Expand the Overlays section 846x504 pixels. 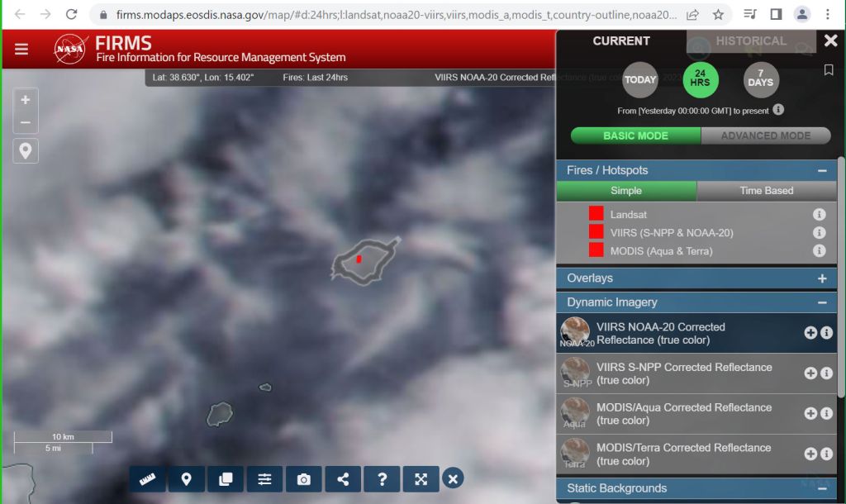click(x=821, y=278)
